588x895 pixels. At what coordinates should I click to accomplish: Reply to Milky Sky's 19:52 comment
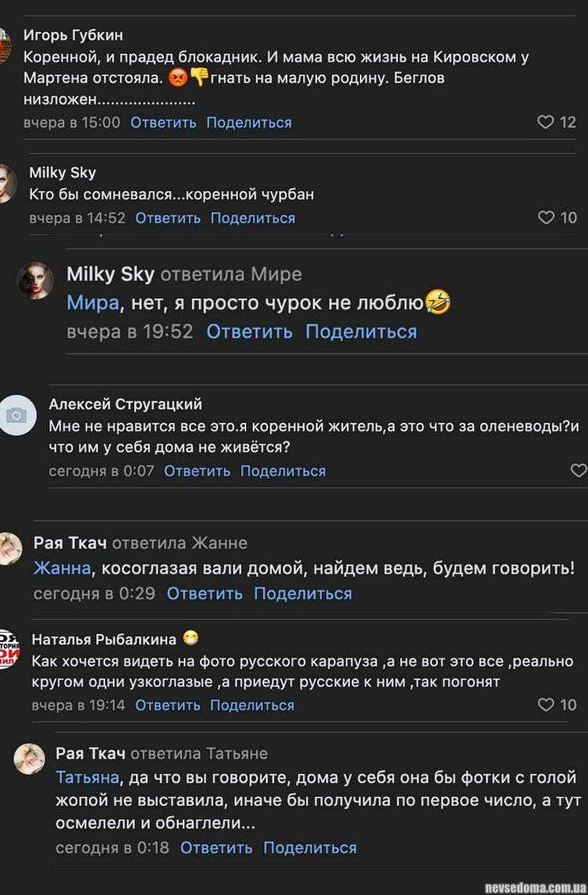249,331
